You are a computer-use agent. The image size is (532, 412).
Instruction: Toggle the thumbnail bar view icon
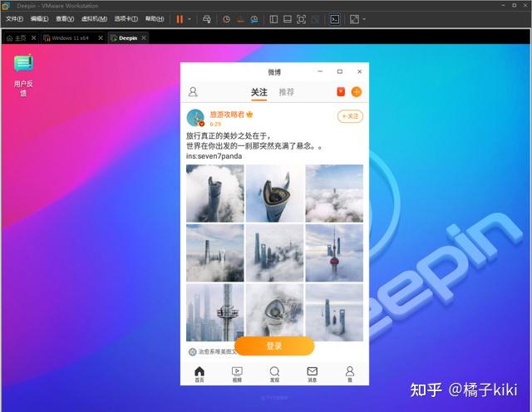click(288, 19)
